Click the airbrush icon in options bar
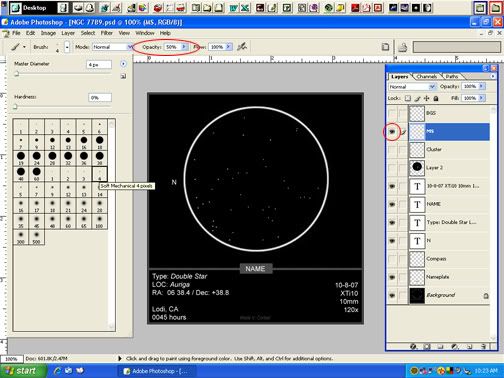This screenshot has width=504, height=378. [x=242, y=47]
